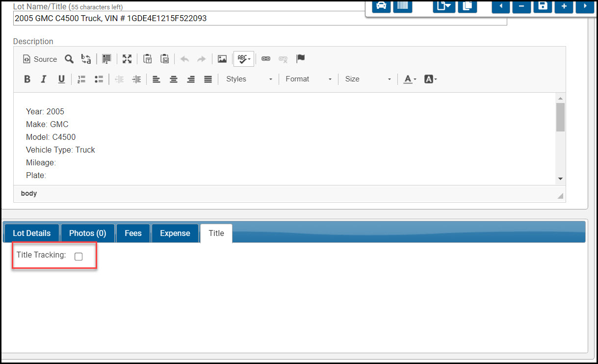Open the Photos (0) tab
598x364 pixels.
pos(88,233)
